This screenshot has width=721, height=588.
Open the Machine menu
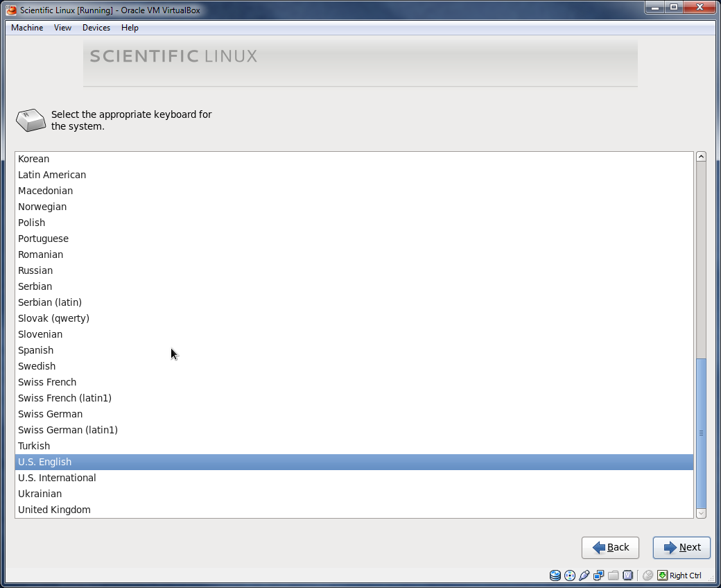[x=27, y=28]
